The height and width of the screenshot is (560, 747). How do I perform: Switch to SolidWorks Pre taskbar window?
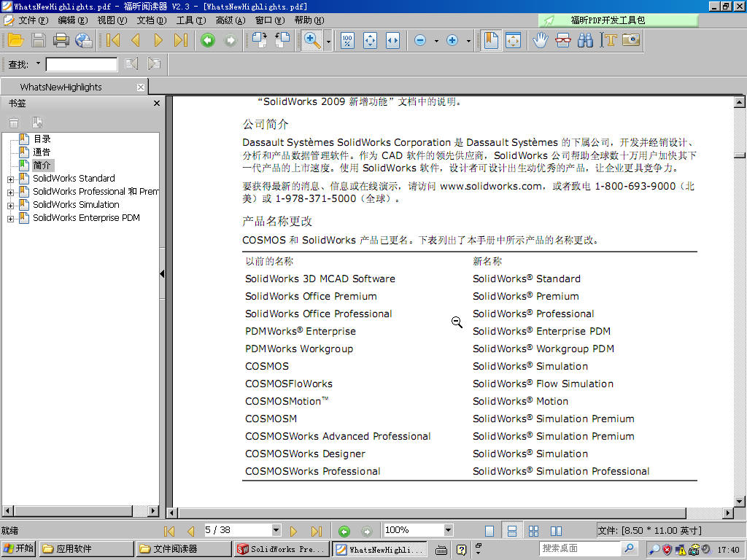[x=282, y=548]
